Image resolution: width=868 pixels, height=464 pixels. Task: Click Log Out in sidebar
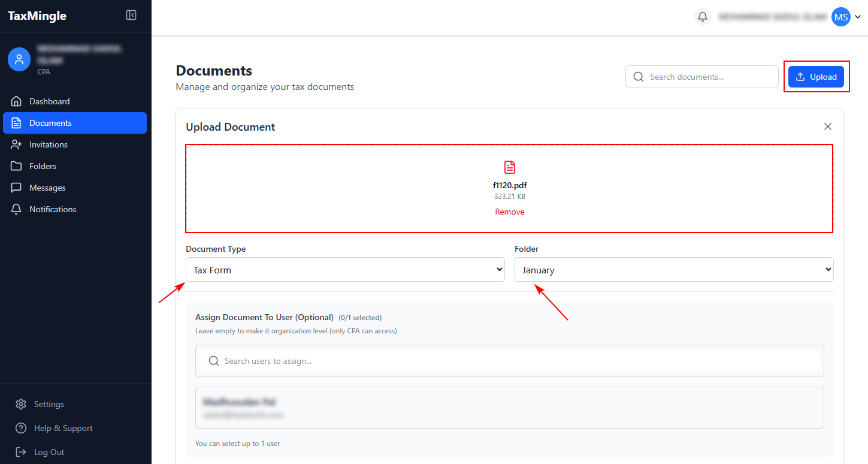[x=49, y=452]
